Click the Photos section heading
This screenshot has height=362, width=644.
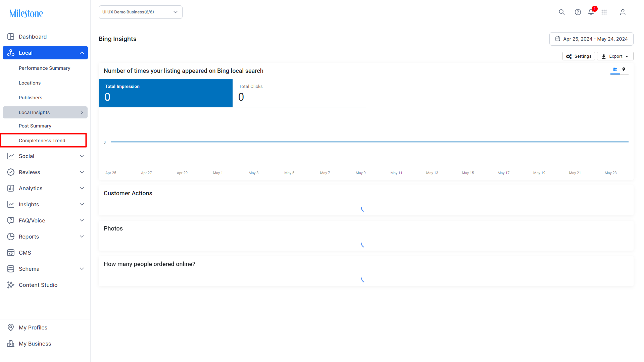click(x=113, y=228)
